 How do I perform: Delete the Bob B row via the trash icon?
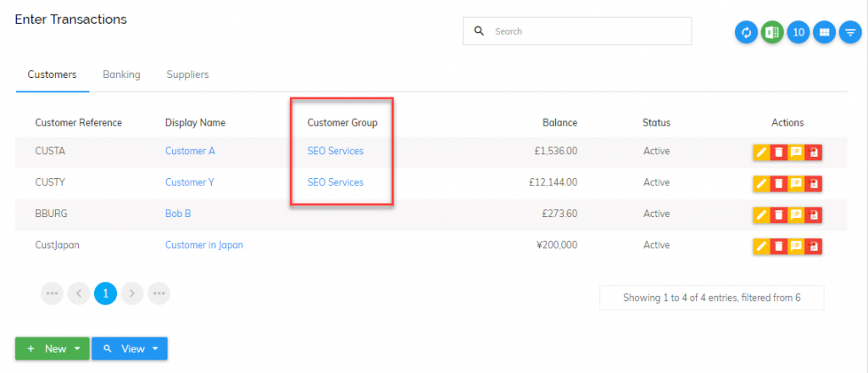[x=778, y=214]
